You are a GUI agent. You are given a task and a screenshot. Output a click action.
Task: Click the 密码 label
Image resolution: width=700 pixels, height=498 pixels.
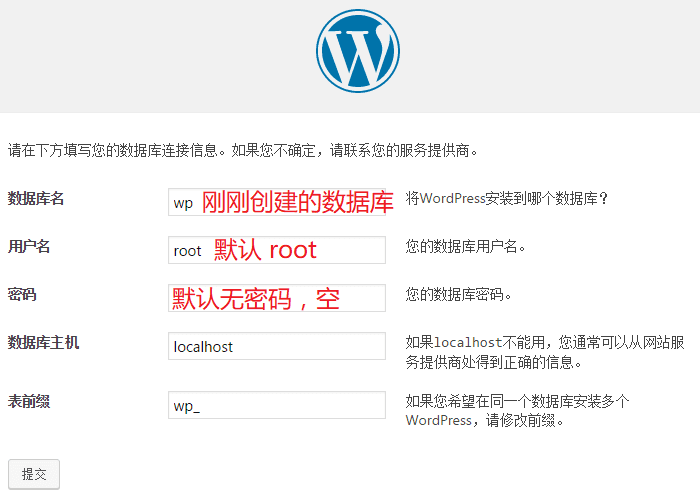click(22, 295)
